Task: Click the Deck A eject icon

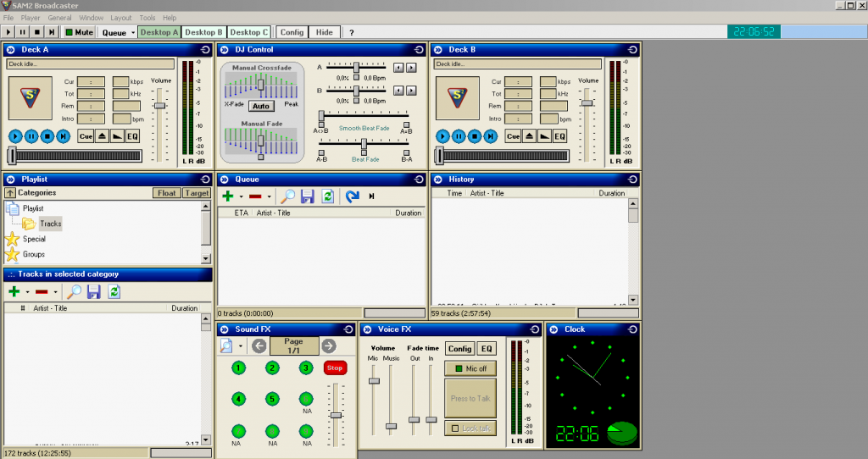Action: [x=103, y=136]
